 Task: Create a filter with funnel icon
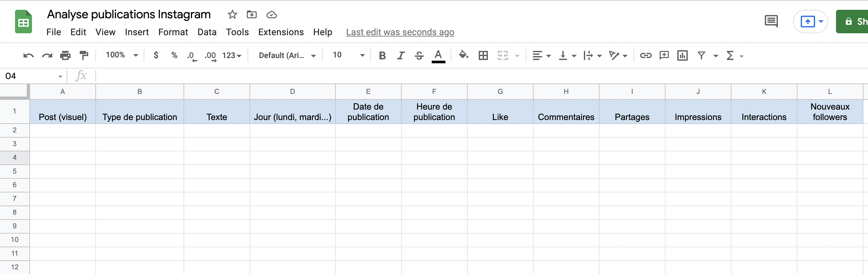[x=701, y=55]
